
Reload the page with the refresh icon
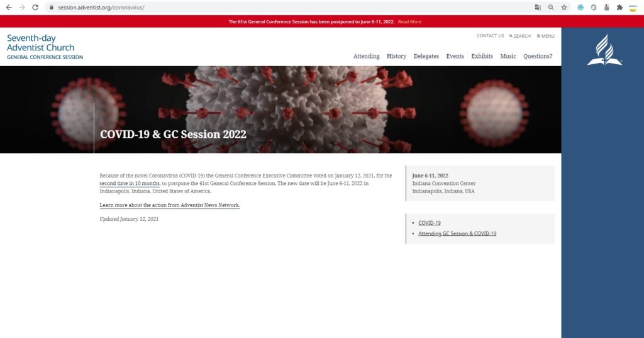[x=35, y=8]
